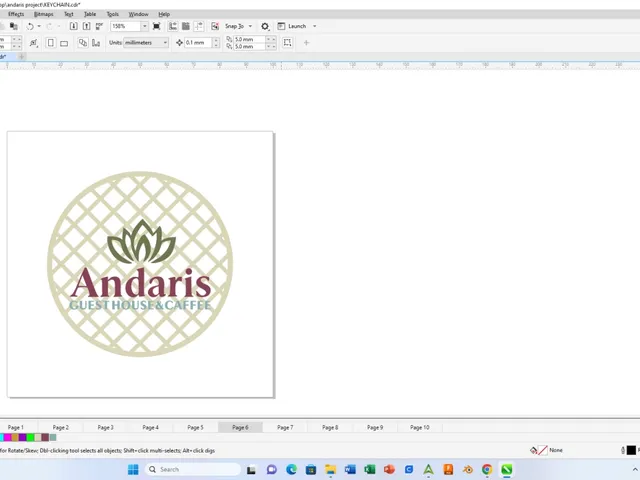Switch to Page 7 tab

[285, 427]
